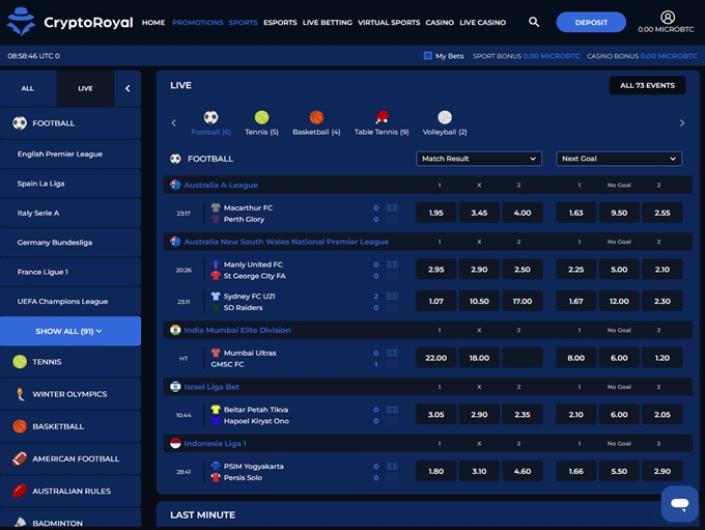Select the Volleyball icon in live sports
Image resolution: width=705 pixels, height=530 pixels.
444,118
